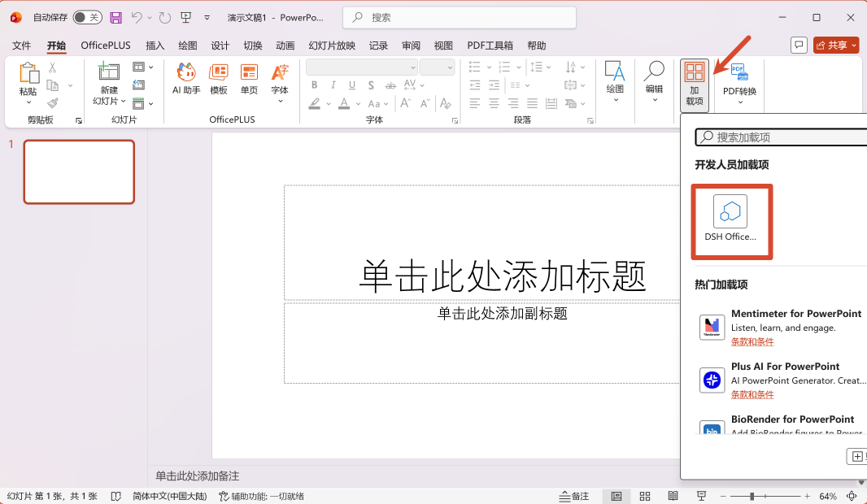Click the zoom percentage 64%
The image size is (867, 504).
tap(828, 496)
